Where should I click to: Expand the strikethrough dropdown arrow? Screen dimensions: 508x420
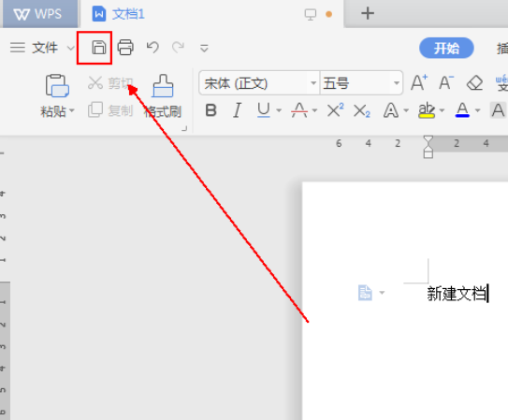click(x=314, y=110)
